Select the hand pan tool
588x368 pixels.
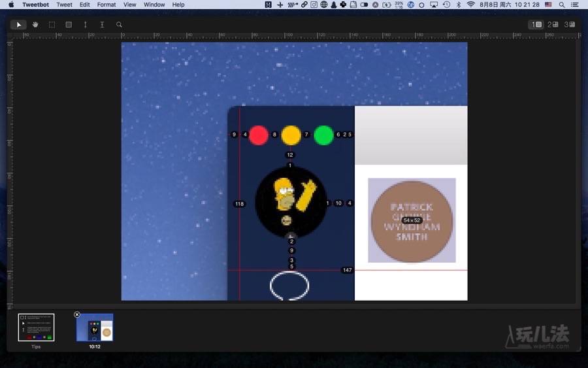pyautogui.click(x=35, y=25)
